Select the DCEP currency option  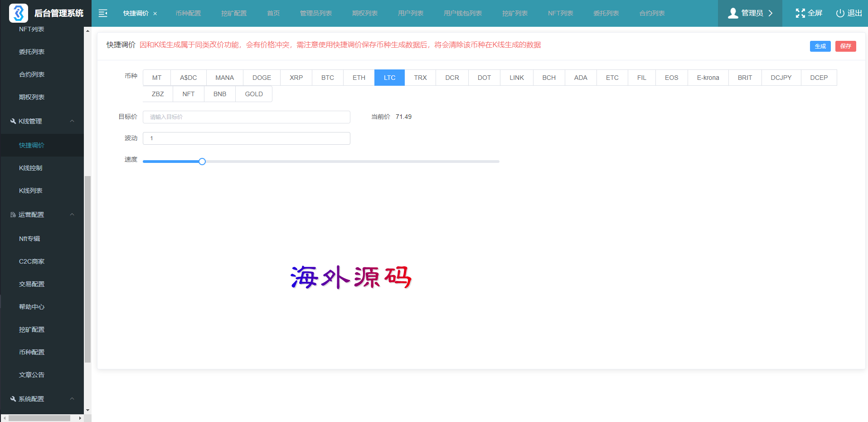(x=819, y=78)
